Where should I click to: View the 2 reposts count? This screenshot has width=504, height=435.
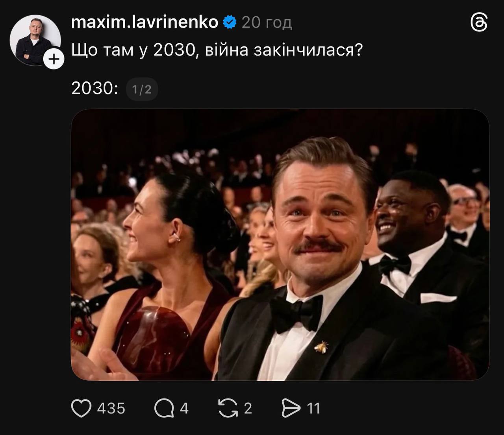[248, 408]
